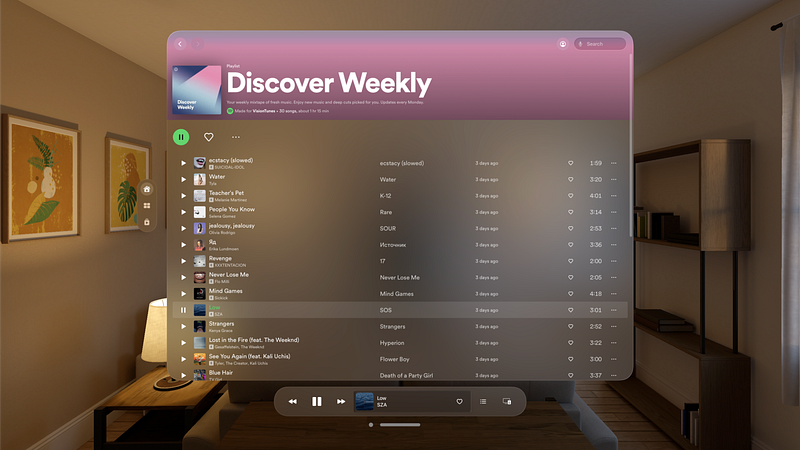
Task: Open album SOUR link
Action: coord(388,229)
